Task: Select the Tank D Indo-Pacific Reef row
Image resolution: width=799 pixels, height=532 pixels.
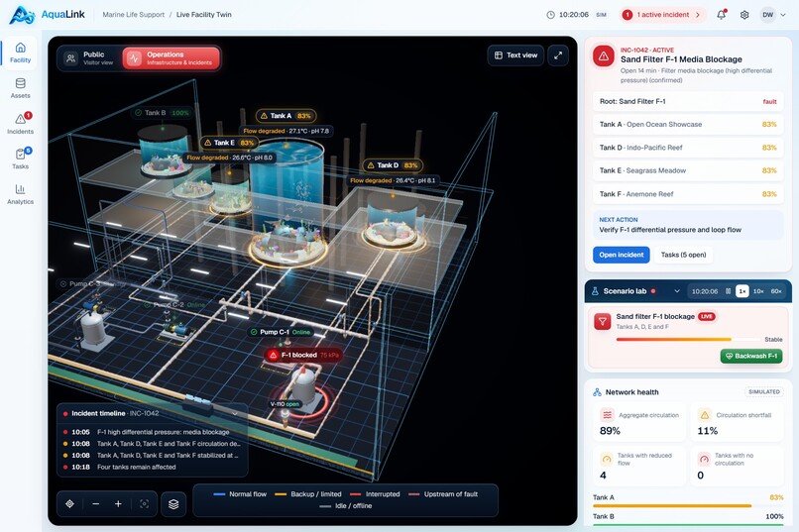Action: click(x=688, y=148)
